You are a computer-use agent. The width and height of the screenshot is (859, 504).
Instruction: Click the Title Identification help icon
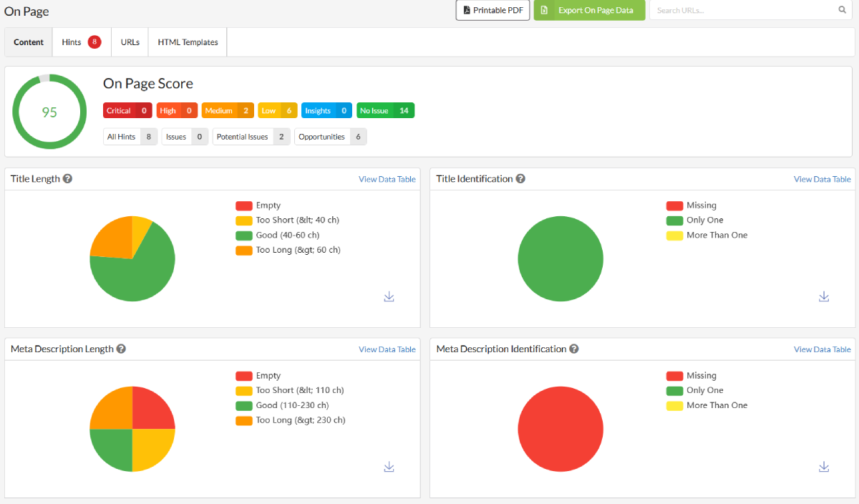(520, 178)
